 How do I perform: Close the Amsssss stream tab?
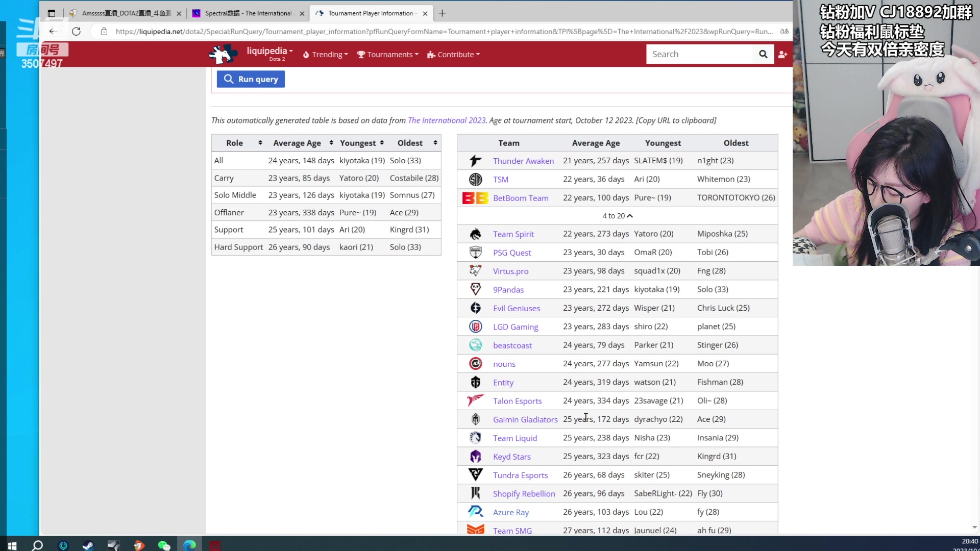click(179, 14)
